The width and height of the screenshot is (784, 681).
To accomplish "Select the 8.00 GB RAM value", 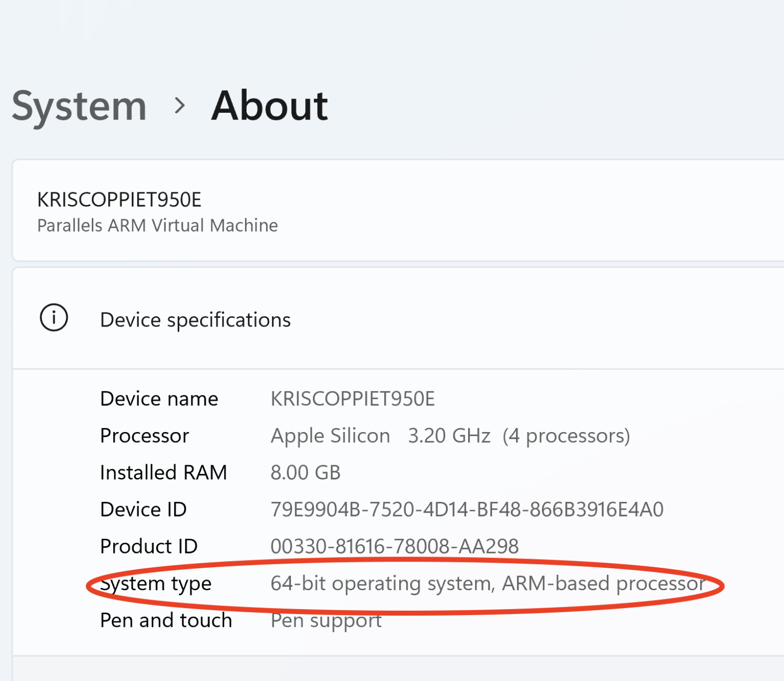I will coord(305,473).
